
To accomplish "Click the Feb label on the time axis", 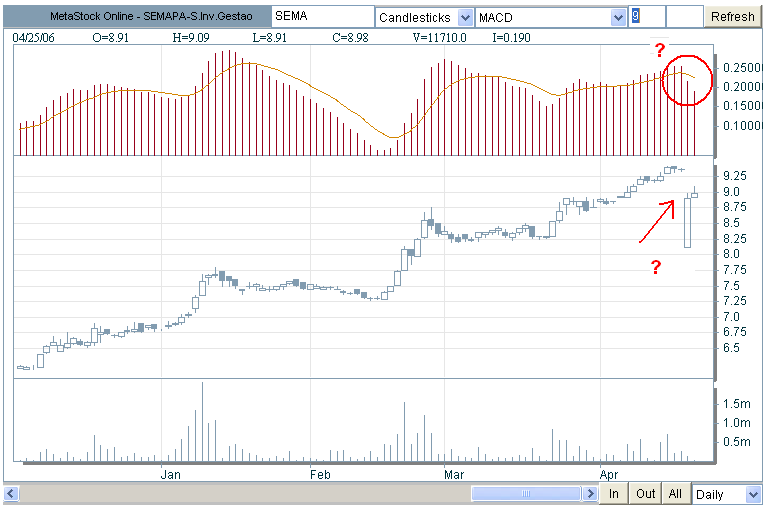I will 320,474.
